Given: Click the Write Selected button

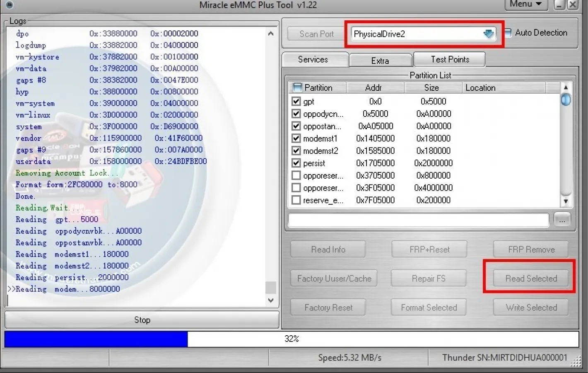Looking at the screenshot, I should click(531, 308).
